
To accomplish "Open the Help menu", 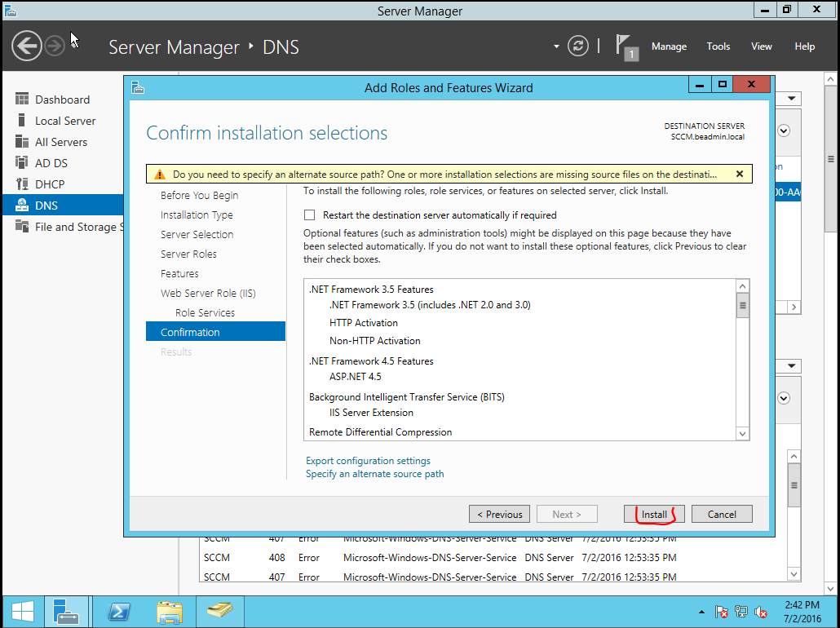I will tap(805, 46).
